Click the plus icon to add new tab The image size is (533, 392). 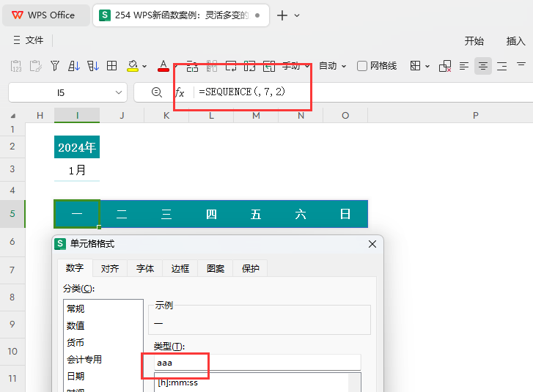coord(282,15)
